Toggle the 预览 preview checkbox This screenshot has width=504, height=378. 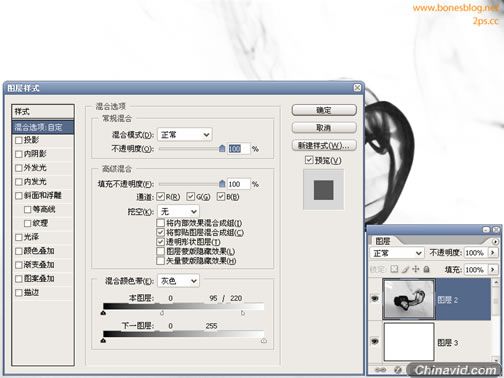point(309,160)
